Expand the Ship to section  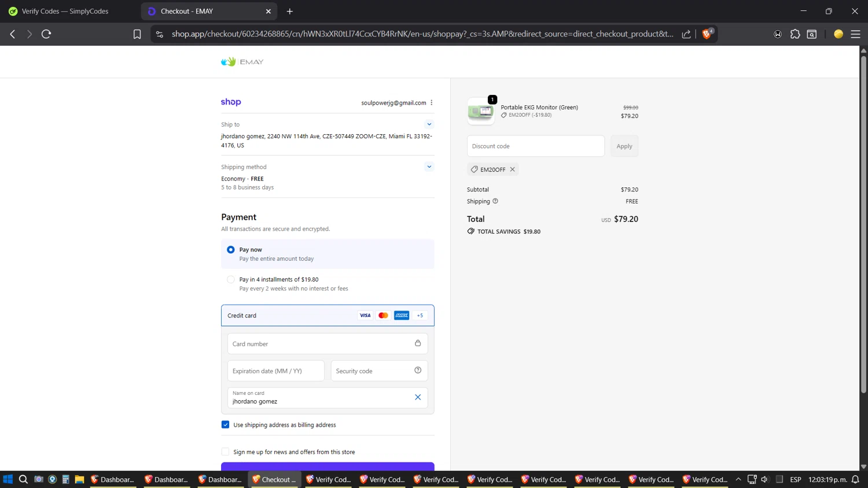pyautogui.click(x=429, y=124)
